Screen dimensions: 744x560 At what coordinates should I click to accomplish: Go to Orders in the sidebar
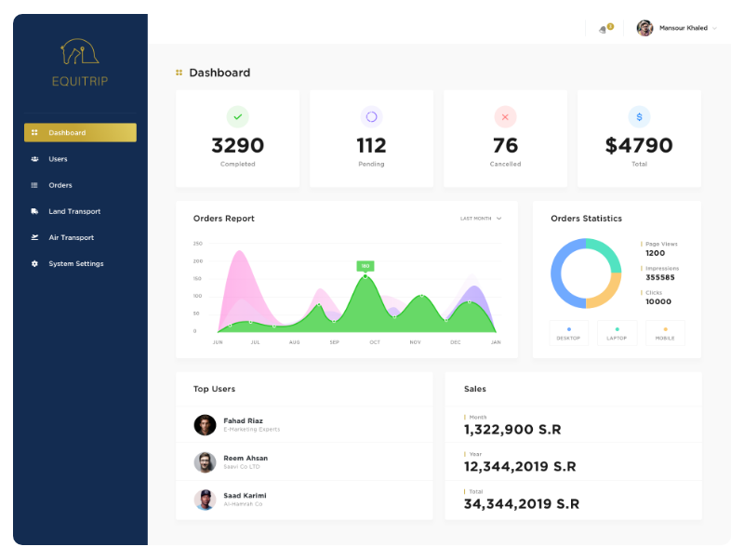pos(60,185)
